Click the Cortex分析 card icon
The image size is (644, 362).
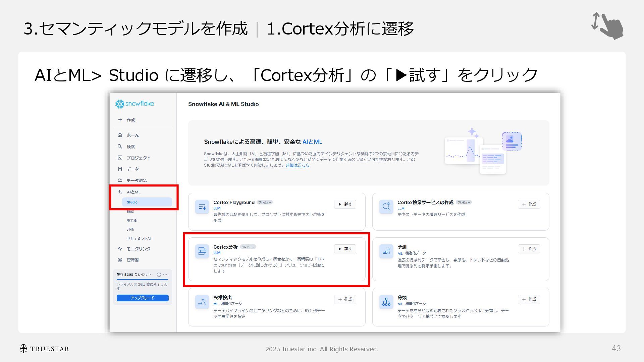tap(202, 251)
